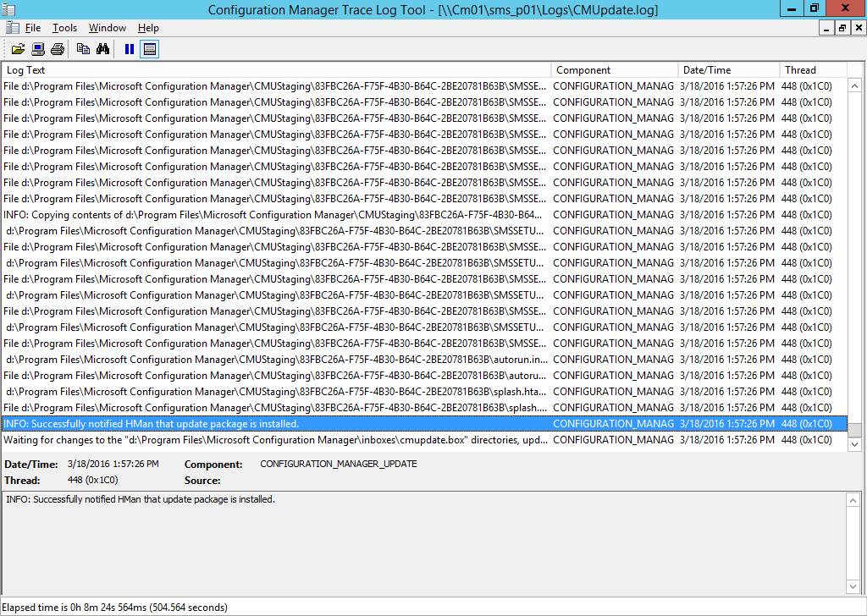867x616 pixels.
Task: Open the Window menu
Action: pos(108,28)
